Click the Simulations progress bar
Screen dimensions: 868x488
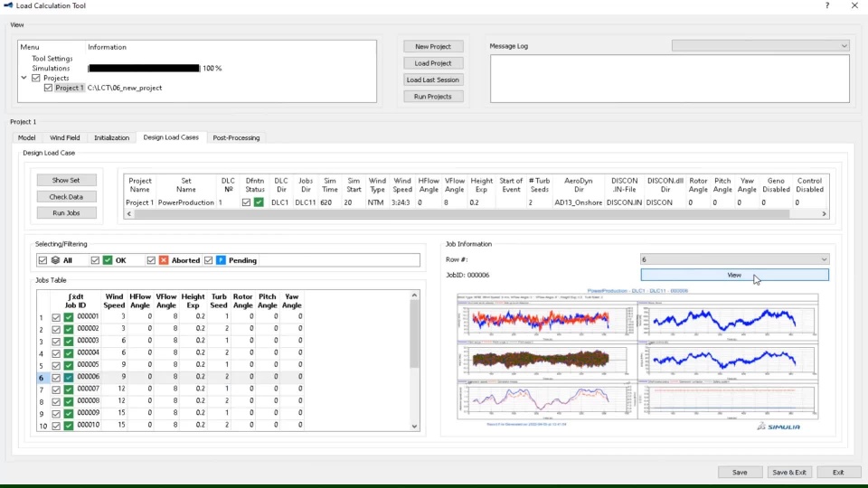(144, 68)
